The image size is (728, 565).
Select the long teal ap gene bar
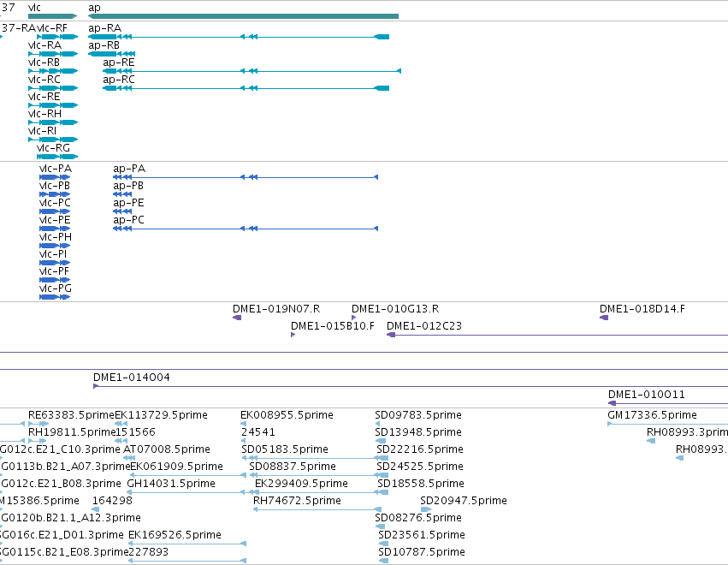click(243, 16)
